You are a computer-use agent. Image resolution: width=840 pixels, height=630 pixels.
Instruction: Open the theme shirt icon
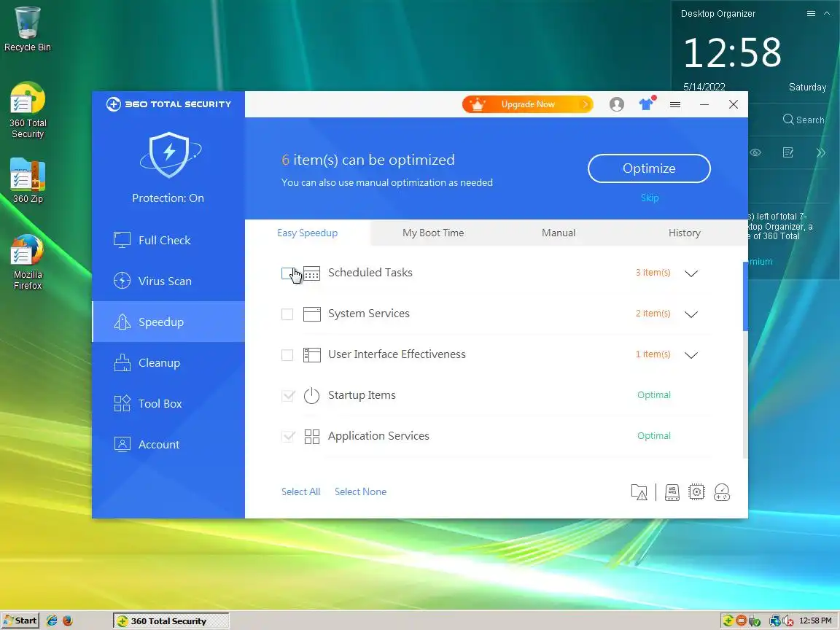(x=647, y=104)
